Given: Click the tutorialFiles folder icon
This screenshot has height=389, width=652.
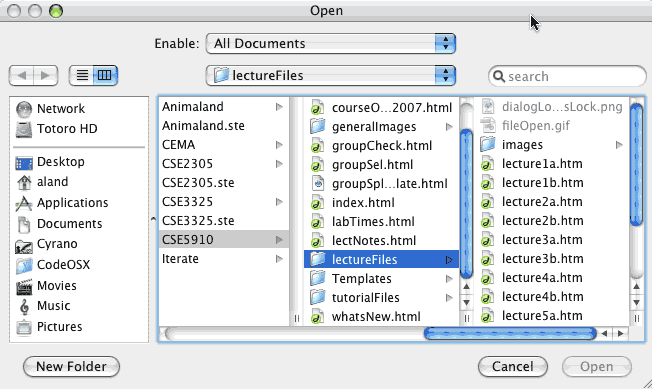Looking at the screenshot, I should click(318, 298).
